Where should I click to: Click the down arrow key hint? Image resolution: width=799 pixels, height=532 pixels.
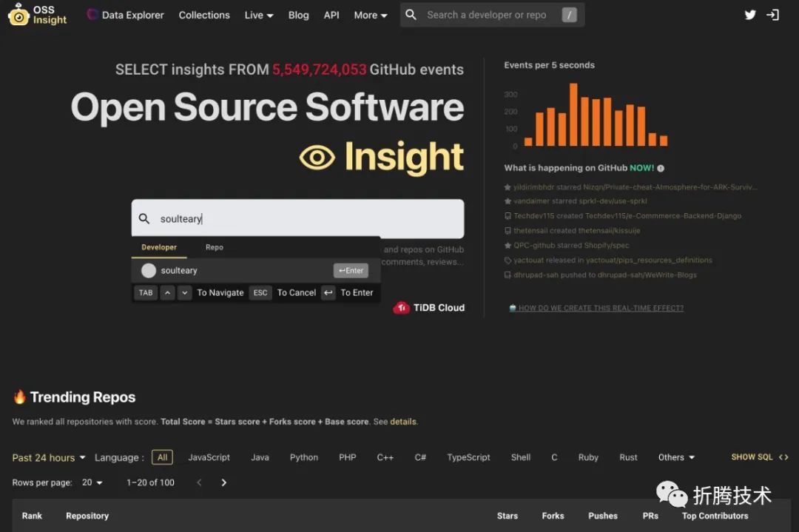(184, 292)
